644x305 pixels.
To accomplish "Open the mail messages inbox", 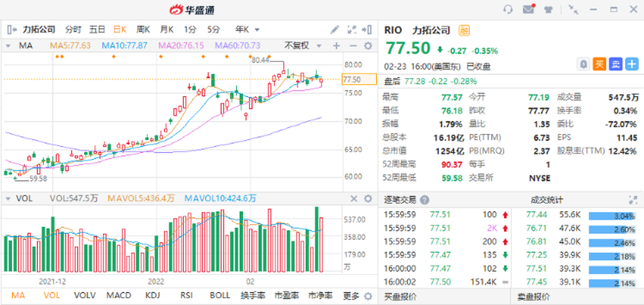I will pyautogui.click(x=528, y=10).
